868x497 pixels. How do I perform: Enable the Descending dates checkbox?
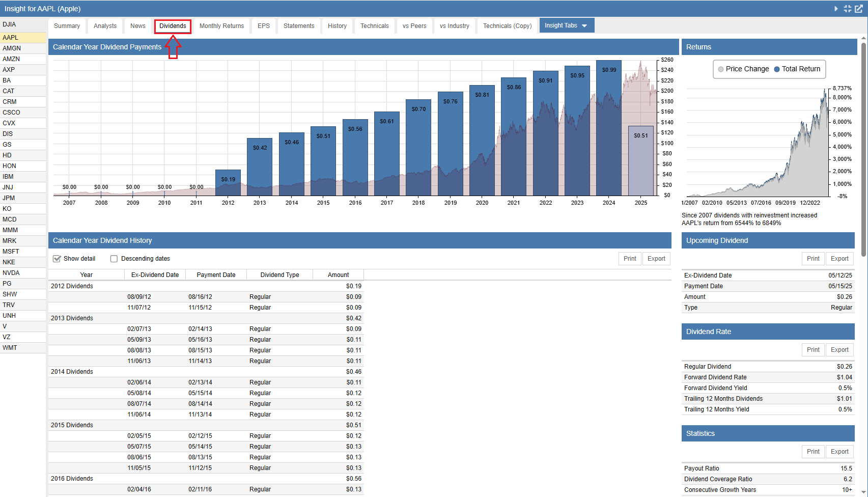pos(114,259)
